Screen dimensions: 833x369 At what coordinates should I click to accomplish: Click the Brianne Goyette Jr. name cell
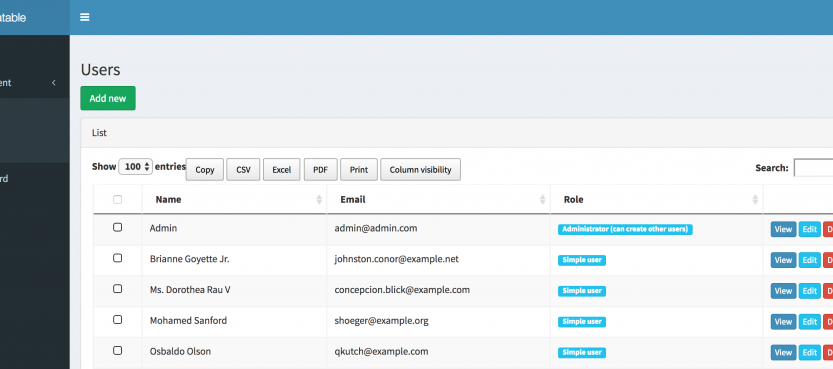coord(234,260)
